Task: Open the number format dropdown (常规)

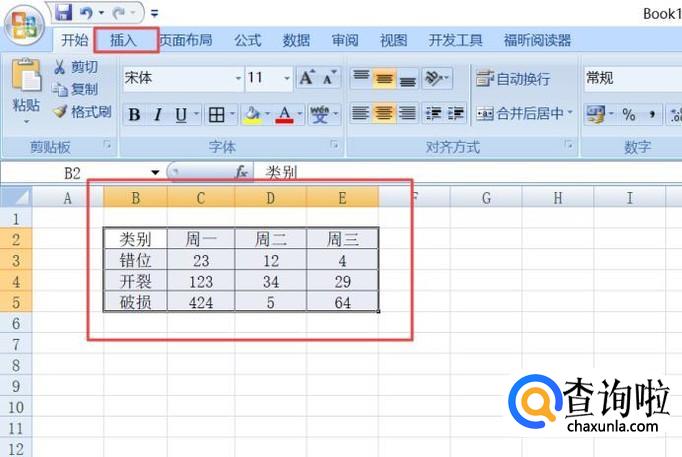Action: (x=630, y=78)
